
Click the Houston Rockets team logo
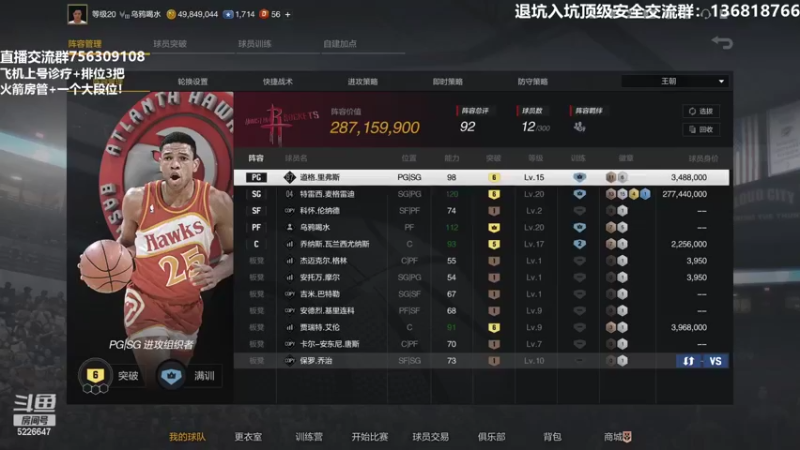coord(280,122)
